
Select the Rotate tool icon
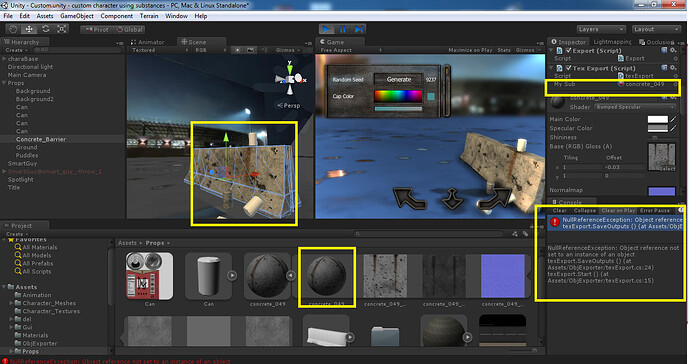pyautogui.click(x=45, y=29)
